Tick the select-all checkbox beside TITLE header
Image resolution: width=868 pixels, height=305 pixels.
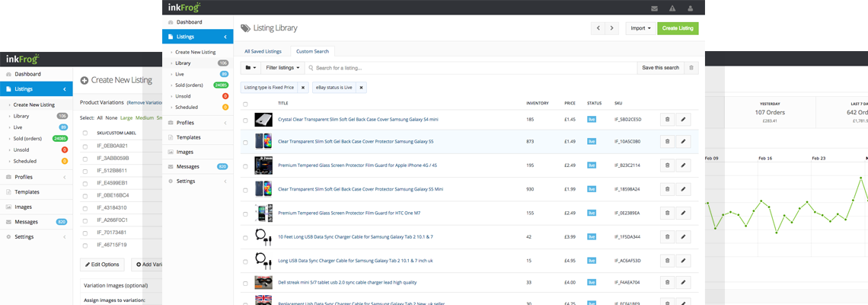tap(245, 104)
